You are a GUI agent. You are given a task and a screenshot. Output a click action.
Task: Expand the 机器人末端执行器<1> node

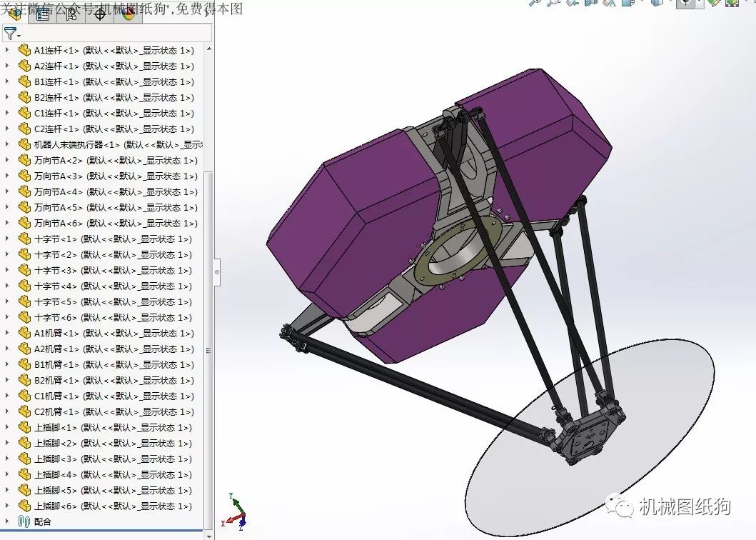(x=6, y=144)
